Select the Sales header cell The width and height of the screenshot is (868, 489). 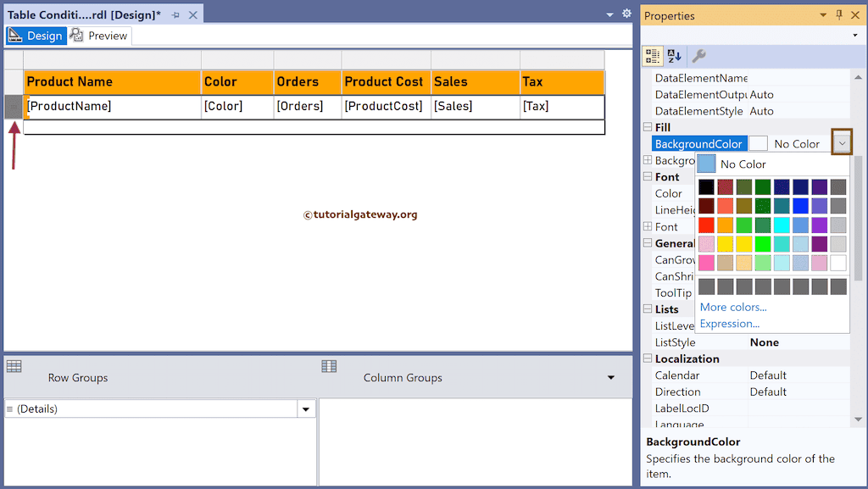(x=476, y=82)
